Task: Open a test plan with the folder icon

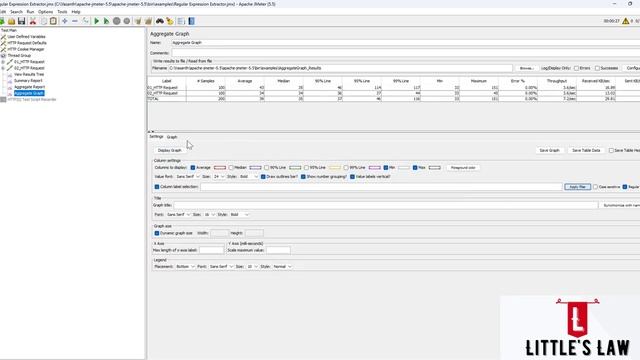Action: click(11, 21)
